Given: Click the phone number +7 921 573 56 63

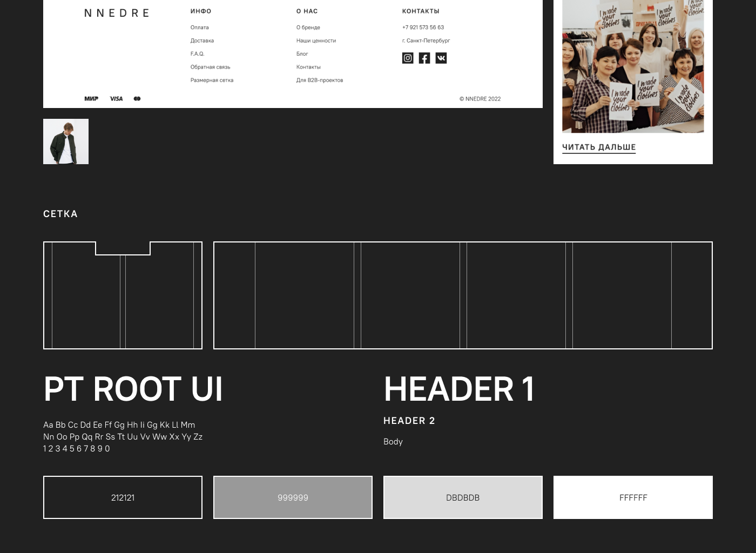Looking at the screenshot, I should pyautogui.click(x=423, y=28).
